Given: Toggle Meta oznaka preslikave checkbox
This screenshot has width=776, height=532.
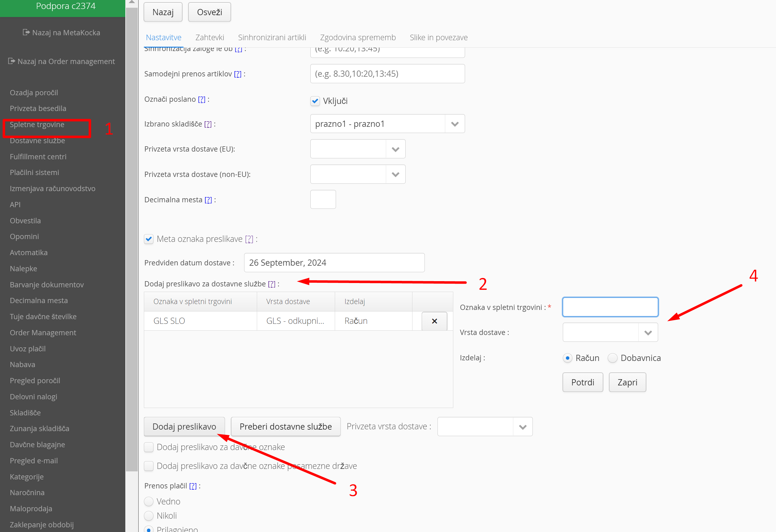Looking at the screenshot, I should point(149,239).
